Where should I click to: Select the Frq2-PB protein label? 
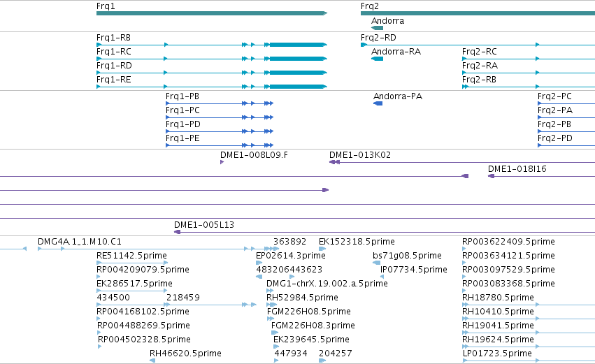pyautogui.click(x=554, y=124)
